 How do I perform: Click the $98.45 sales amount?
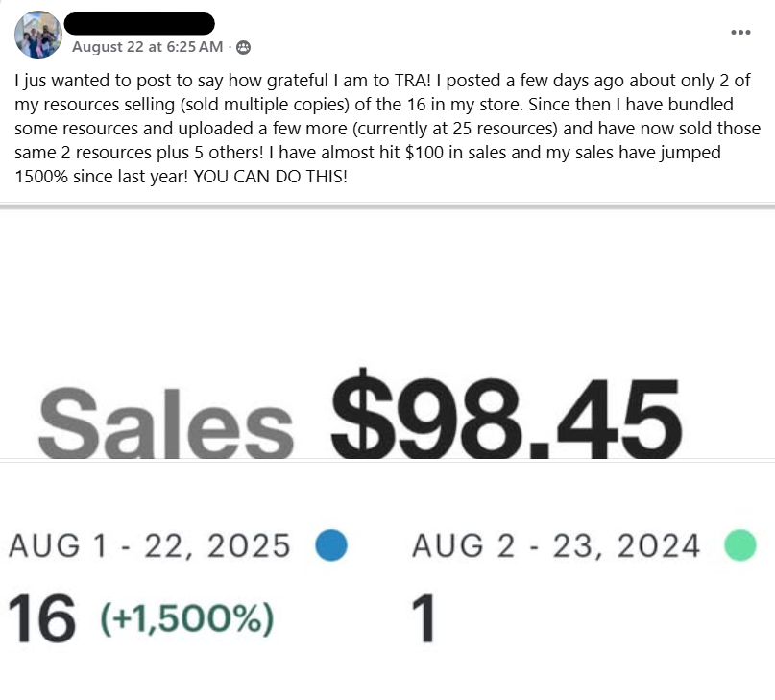click(506, 415)
